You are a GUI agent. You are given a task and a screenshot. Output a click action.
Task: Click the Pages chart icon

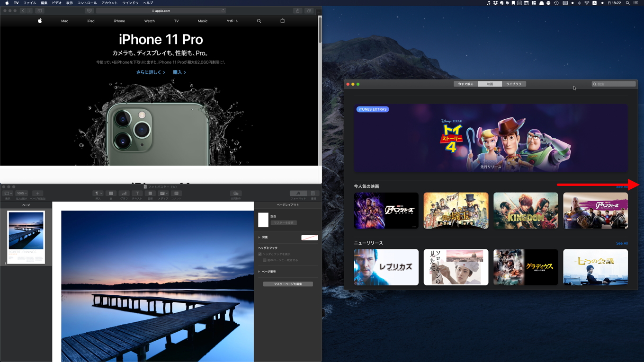tap(124, 193)
